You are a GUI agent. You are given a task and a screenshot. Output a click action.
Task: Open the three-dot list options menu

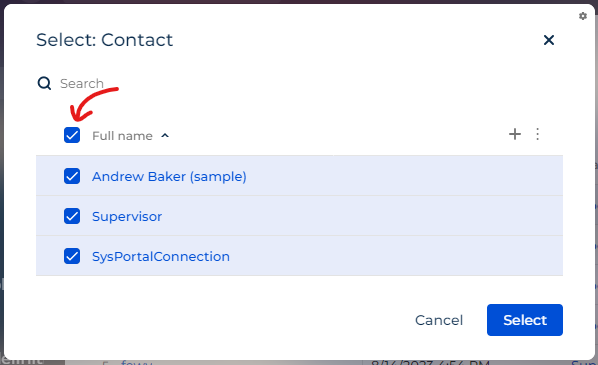pos(537,134)
